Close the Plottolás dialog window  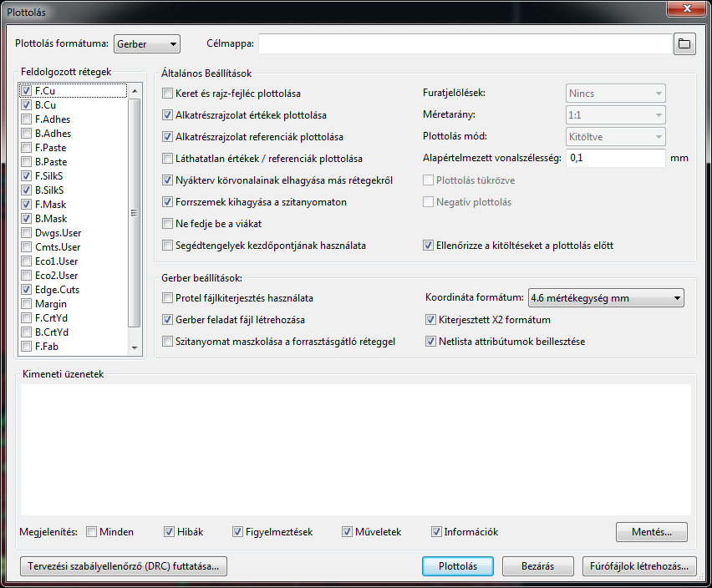point(687,8)
